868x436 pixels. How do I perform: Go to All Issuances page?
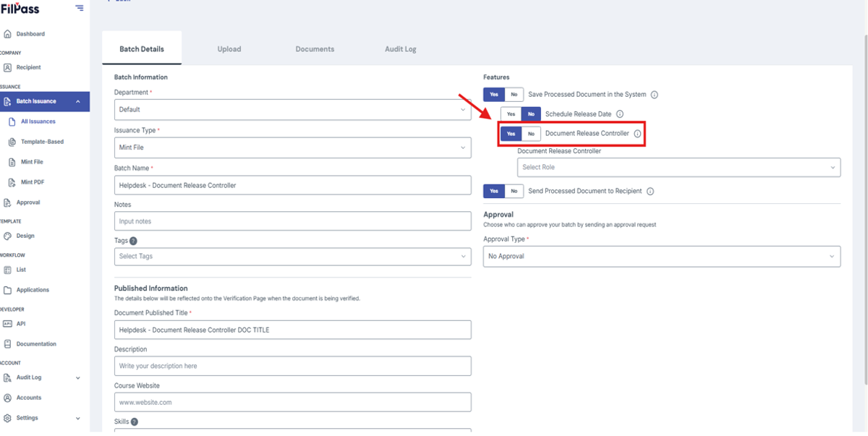pos(38,121)
